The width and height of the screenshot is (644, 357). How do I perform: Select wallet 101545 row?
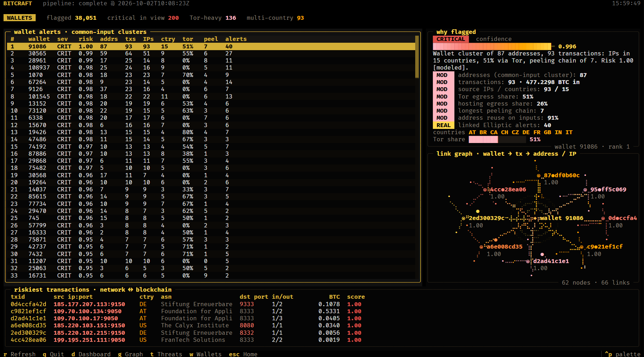coord(211,96)
